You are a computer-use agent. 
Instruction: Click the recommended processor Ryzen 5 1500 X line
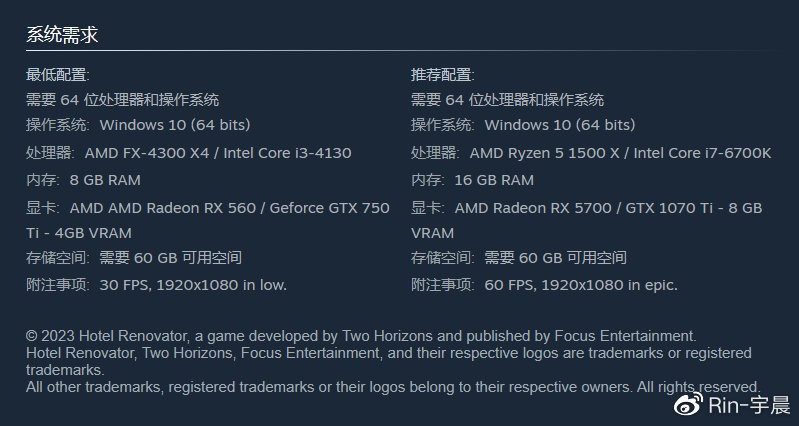[x=591, y=153]
